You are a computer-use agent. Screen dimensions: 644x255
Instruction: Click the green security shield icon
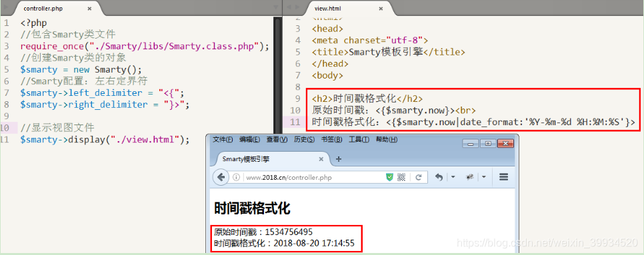click(x=389, y=177)
